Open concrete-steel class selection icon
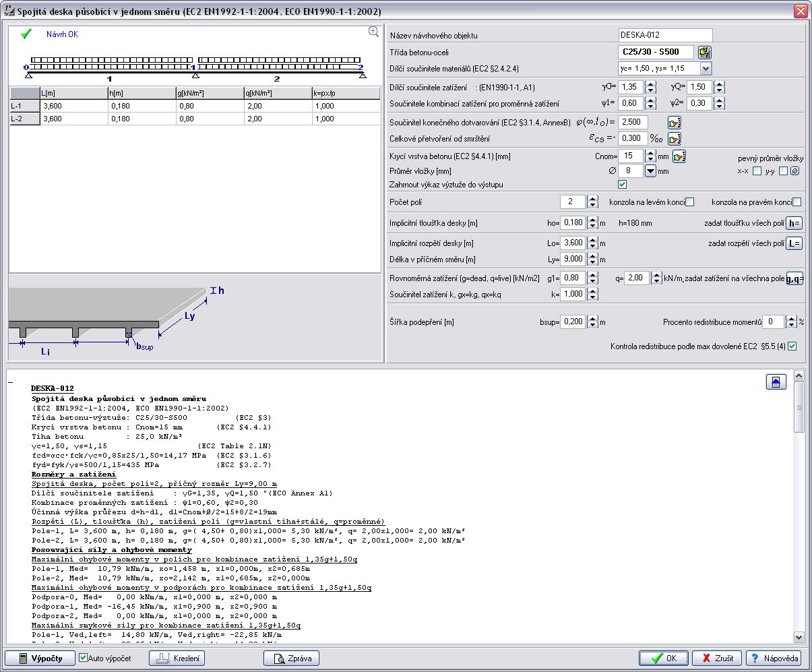The image size is (812, 672). tap(705, 52)
